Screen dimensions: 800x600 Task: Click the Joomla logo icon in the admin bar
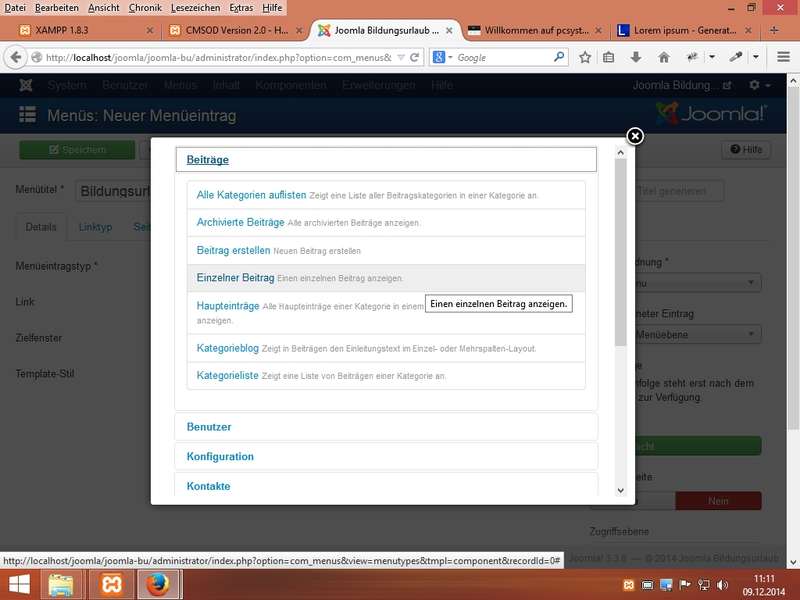(26, 85)
